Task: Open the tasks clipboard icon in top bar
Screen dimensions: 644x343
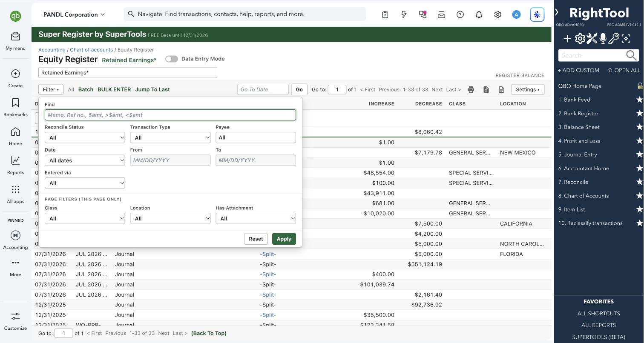Action: tap(385, 14)
